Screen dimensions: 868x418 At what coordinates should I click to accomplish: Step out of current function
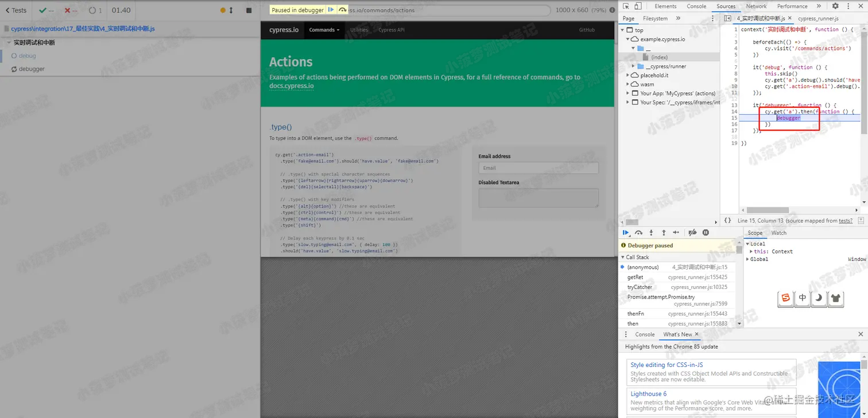pos(664,233)
